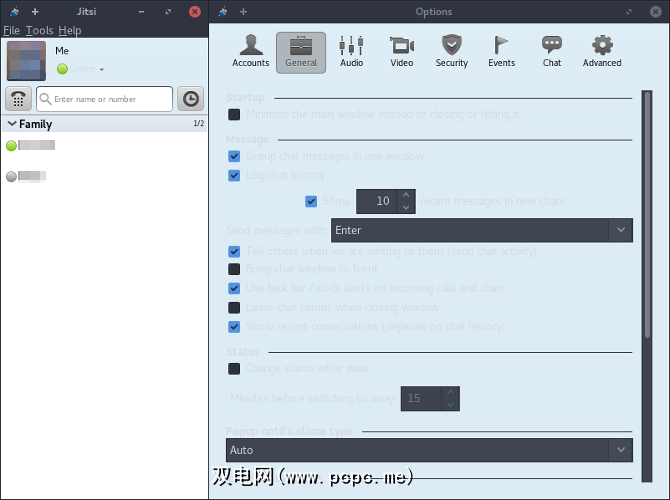Enable bring chat window to front

[x=234, y=269]
